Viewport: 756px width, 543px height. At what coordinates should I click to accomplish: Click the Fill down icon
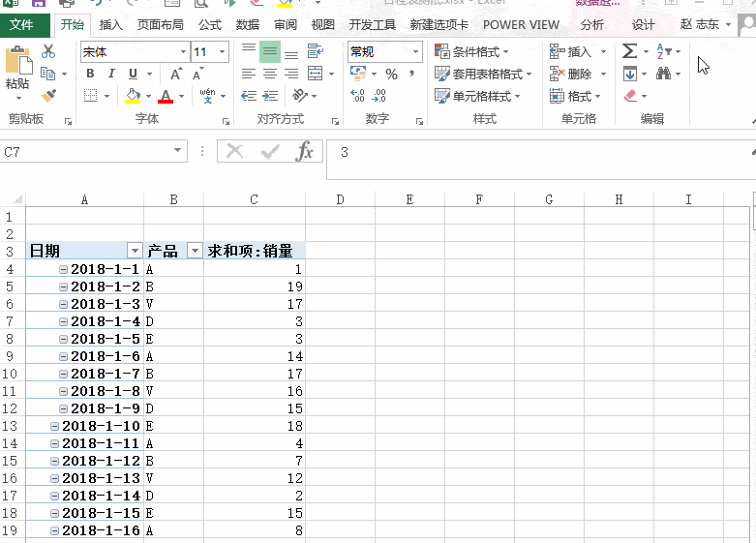click(630, 74)
